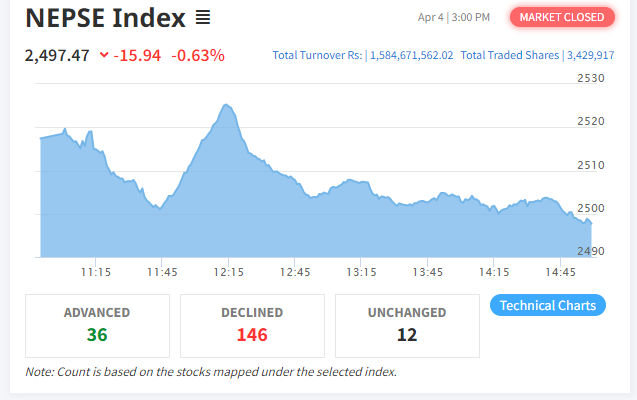
Task: Click the 11:45 time axis label
Action: tap(162, 272)
